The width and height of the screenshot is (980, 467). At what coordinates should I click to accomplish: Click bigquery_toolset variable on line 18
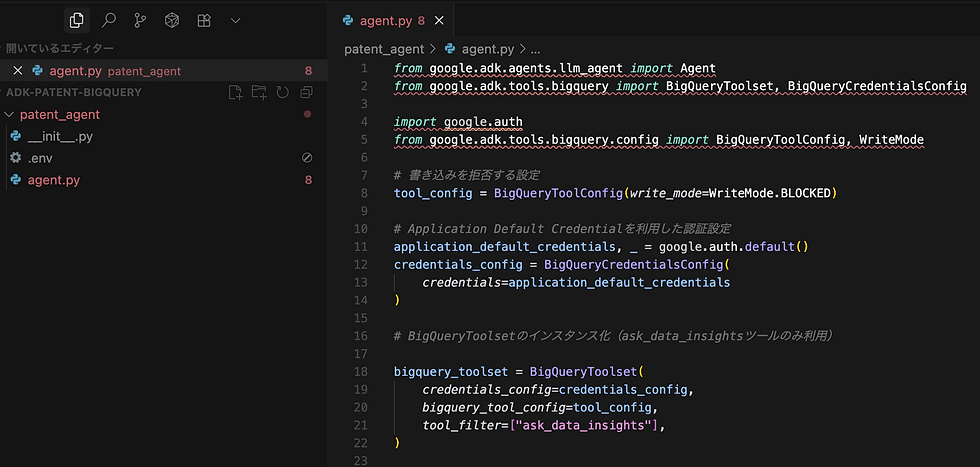[x=451, y=372]
